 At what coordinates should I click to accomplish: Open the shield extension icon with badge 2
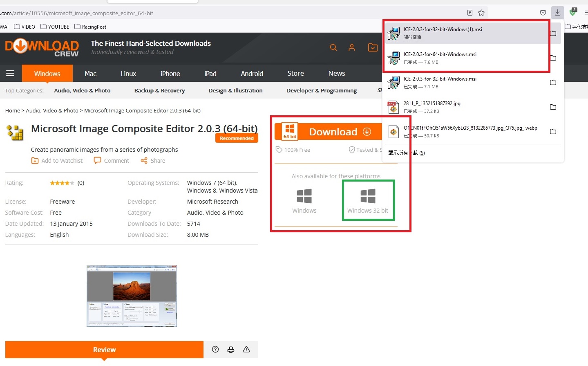click(573, 12)
